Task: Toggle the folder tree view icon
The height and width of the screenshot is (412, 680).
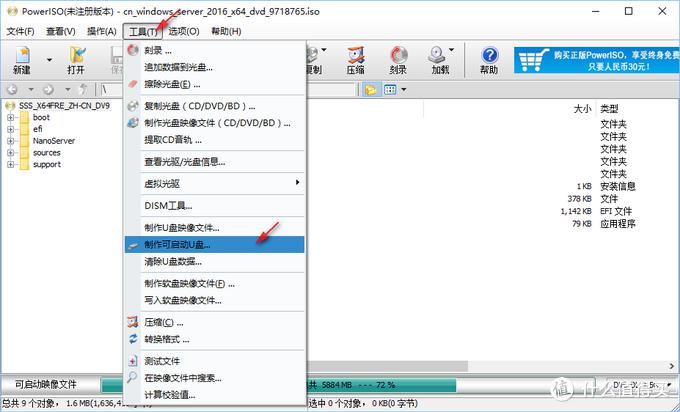Action: pyautogui.click(x=370, y=90)
